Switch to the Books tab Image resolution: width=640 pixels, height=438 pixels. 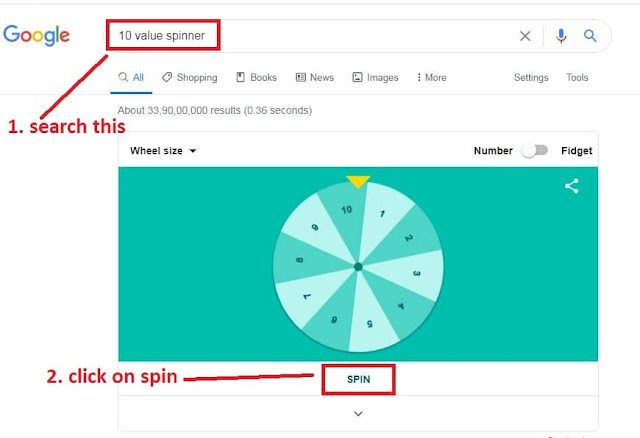coord(256,78)
